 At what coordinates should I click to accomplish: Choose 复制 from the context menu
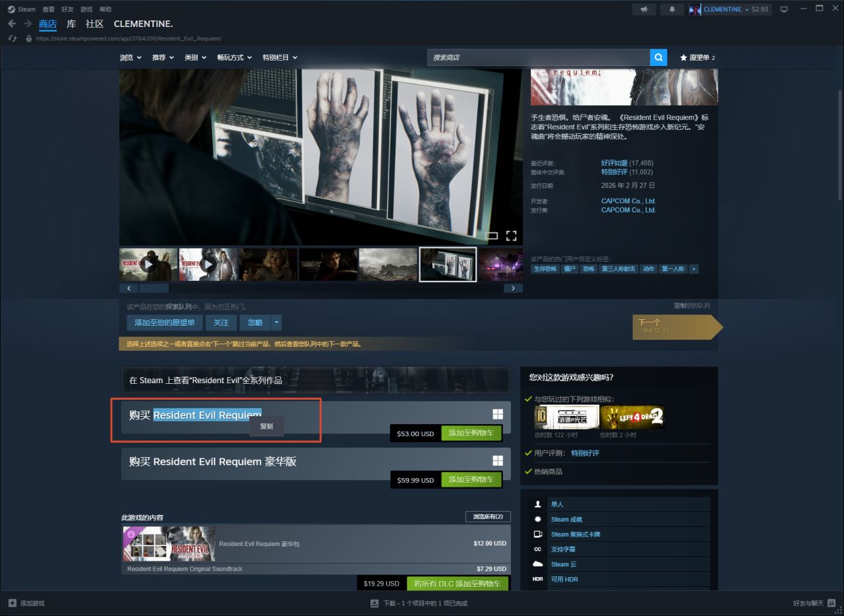click(266, 426)
